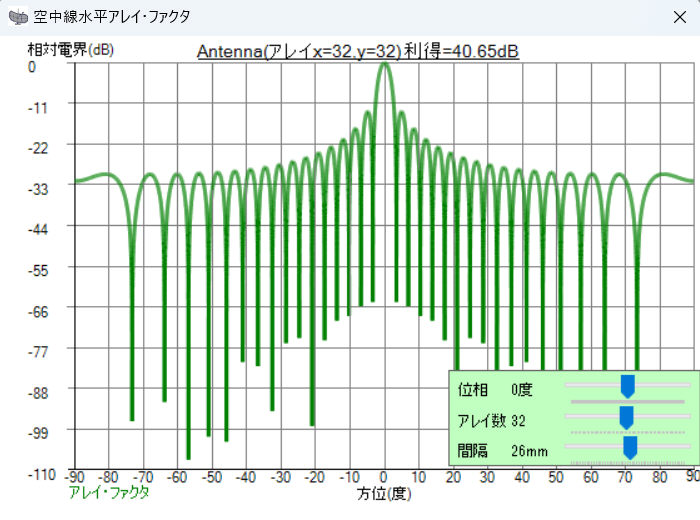
Task: Click the window title text 空中線水平アレイ・ファクタ
Action: click(x=112, y=17)
